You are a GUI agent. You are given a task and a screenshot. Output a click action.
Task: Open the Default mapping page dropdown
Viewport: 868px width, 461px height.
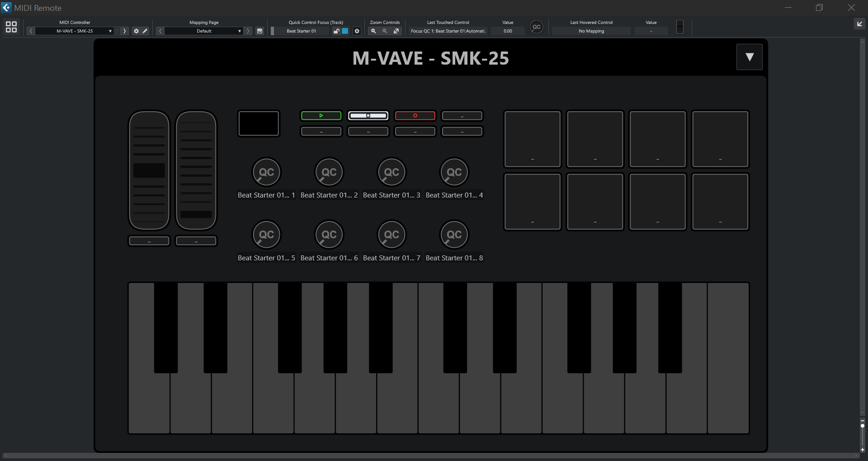204,31
